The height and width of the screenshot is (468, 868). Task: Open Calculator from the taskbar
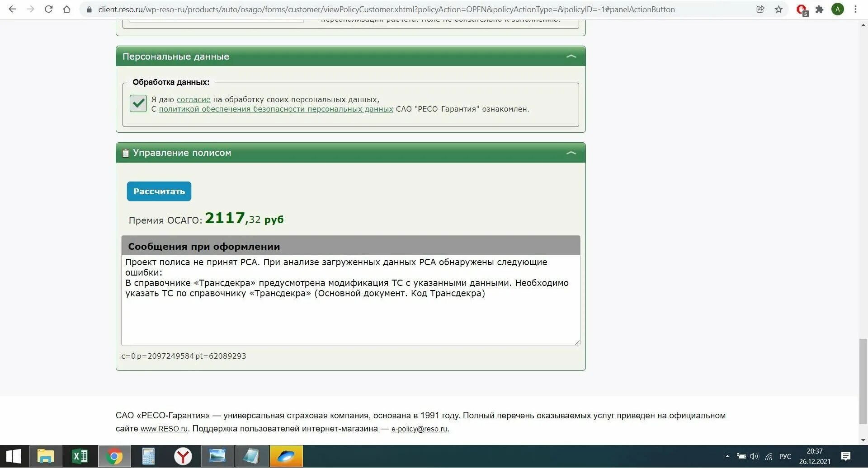149,457
